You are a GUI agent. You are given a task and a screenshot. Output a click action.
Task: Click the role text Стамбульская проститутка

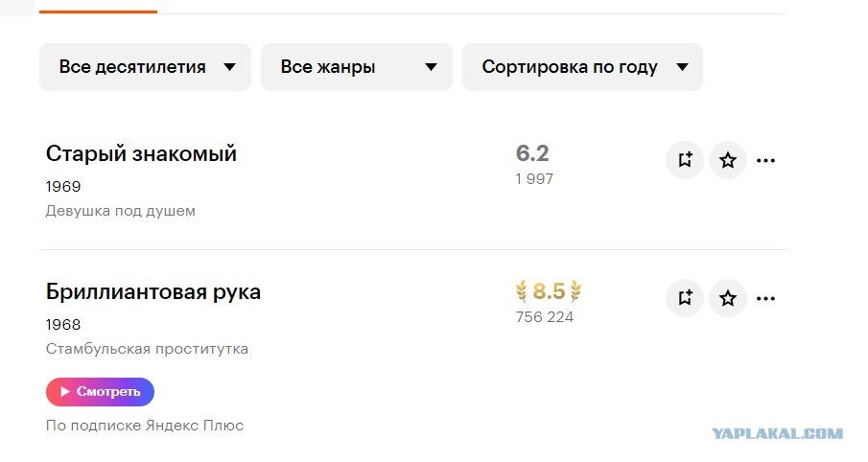[147, 349]
